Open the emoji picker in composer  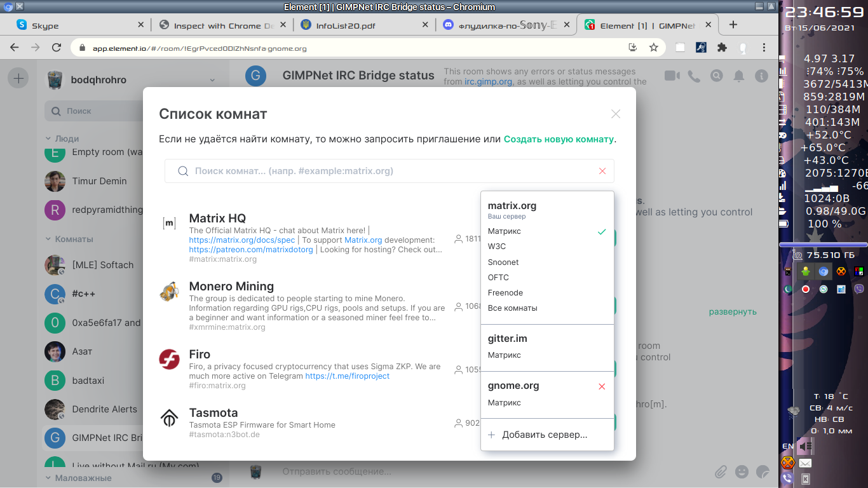tap(742, 471)
